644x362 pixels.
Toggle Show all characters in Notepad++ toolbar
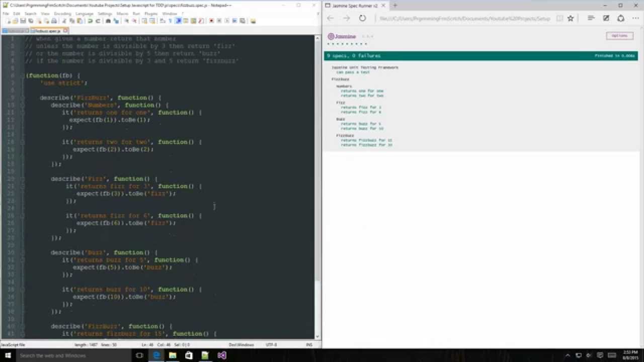pyautogui.click(x=170, y=21)
